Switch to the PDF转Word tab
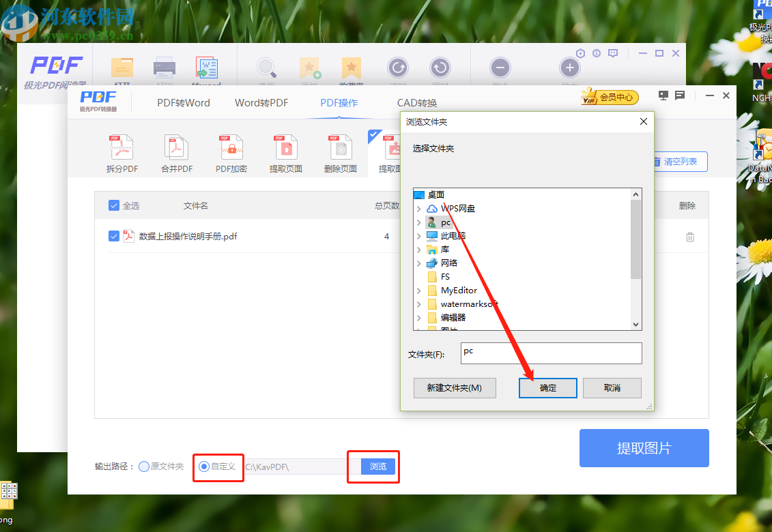 pyautogui.click(x=182, y=102)
